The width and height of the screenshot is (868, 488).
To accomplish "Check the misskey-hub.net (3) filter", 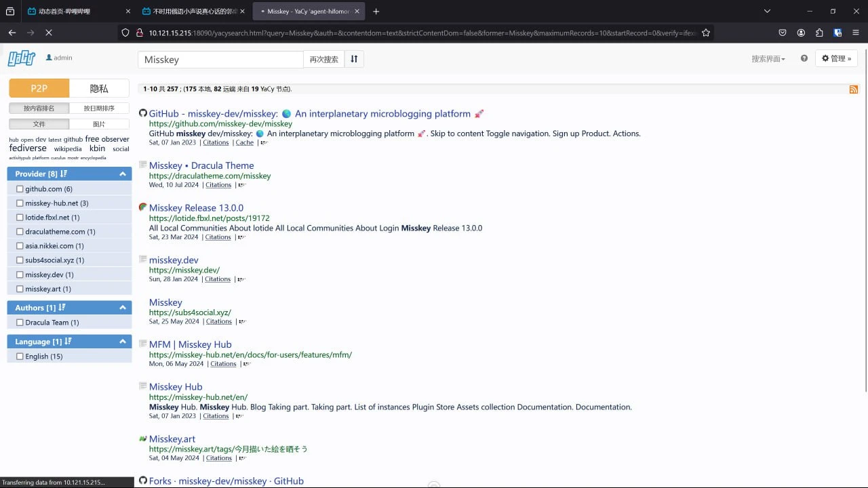I will click(x=20, y=203).
